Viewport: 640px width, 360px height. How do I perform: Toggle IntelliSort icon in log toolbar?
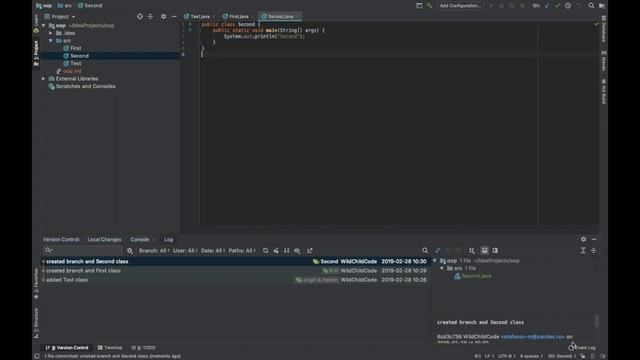pos(287,251)
